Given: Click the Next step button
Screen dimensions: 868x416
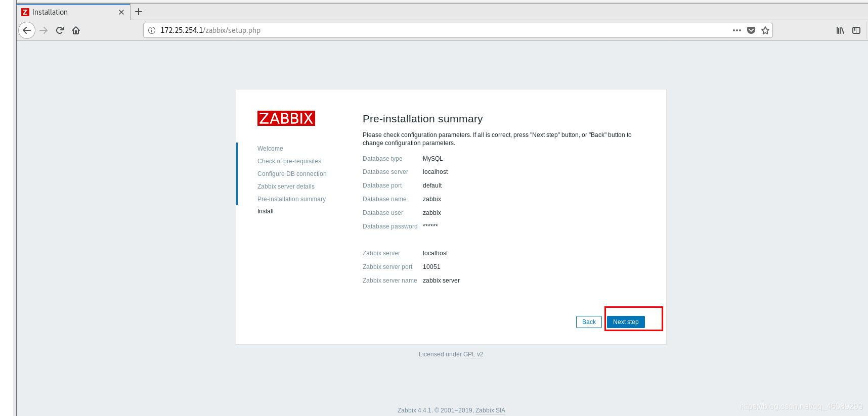Looking at the screenshot, I should tap(626, 322).
